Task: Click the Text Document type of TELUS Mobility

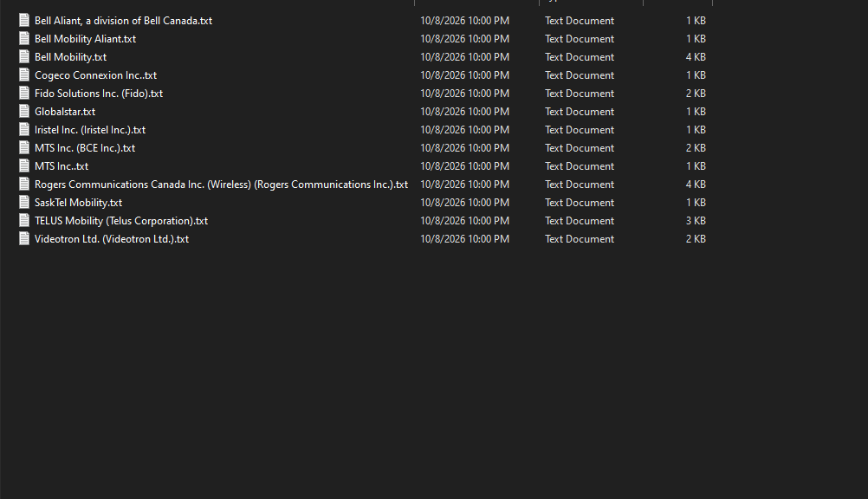Action: pyautogui.click(x=579, y=221)
